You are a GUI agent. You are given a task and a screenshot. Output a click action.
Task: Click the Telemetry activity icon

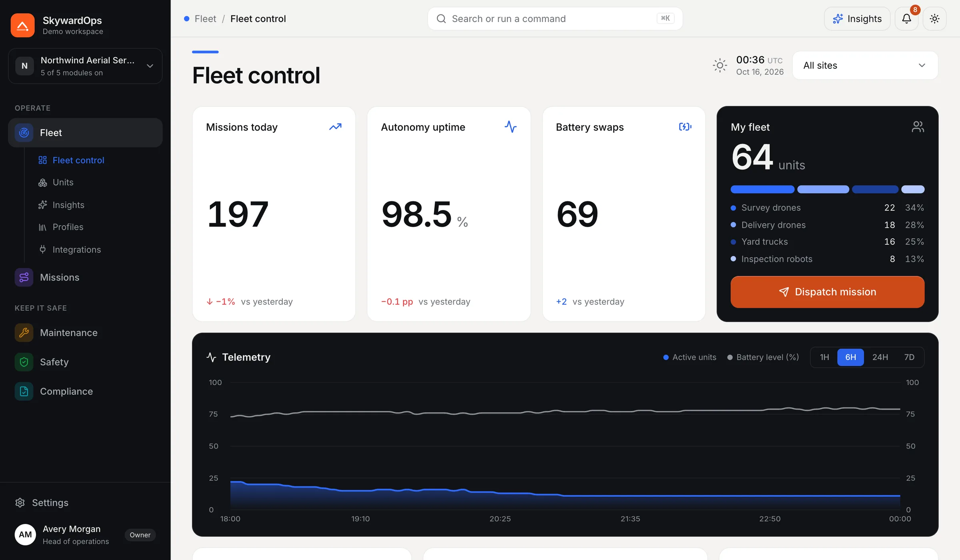(x=211, y=357)
